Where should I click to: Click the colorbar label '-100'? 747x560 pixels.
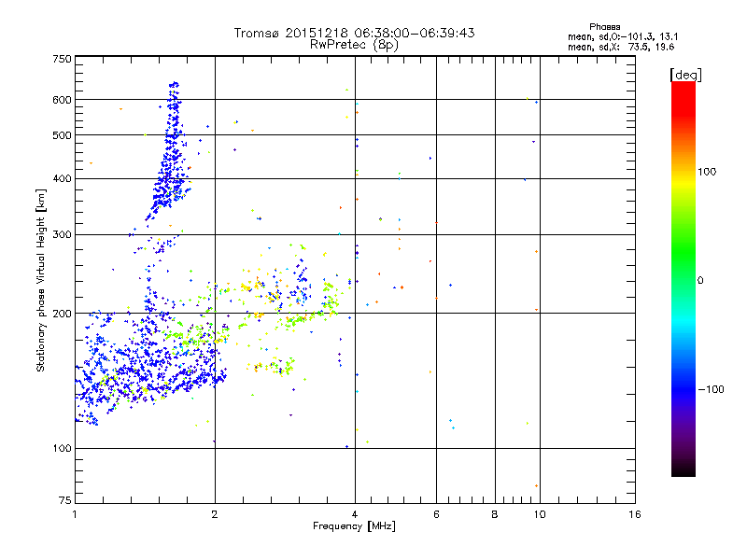click(x=711, y=389)
